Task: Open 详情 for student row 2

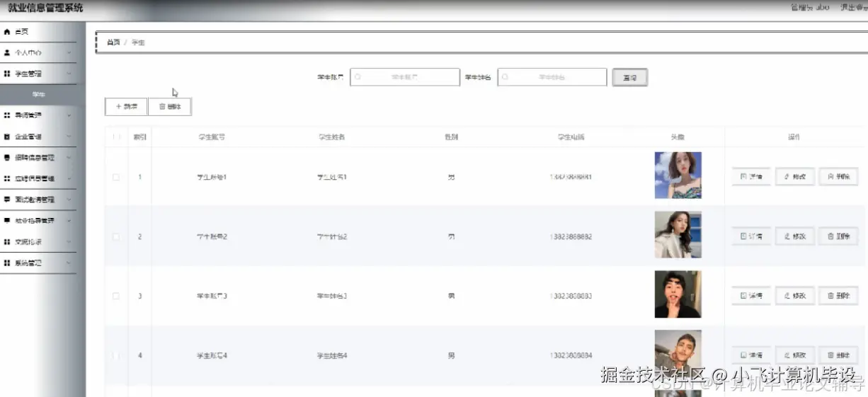Action: tap(751, 236)
